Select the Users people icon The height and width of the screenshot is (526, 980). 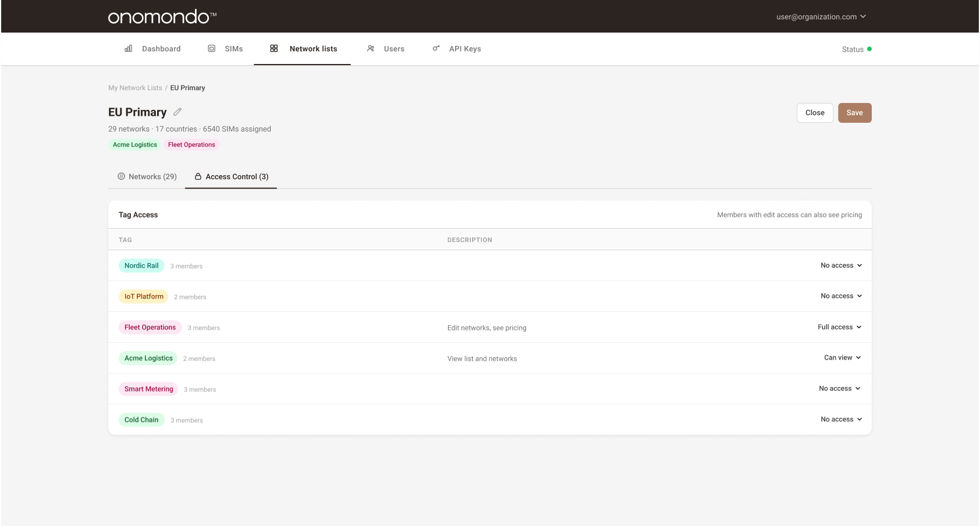371,48
